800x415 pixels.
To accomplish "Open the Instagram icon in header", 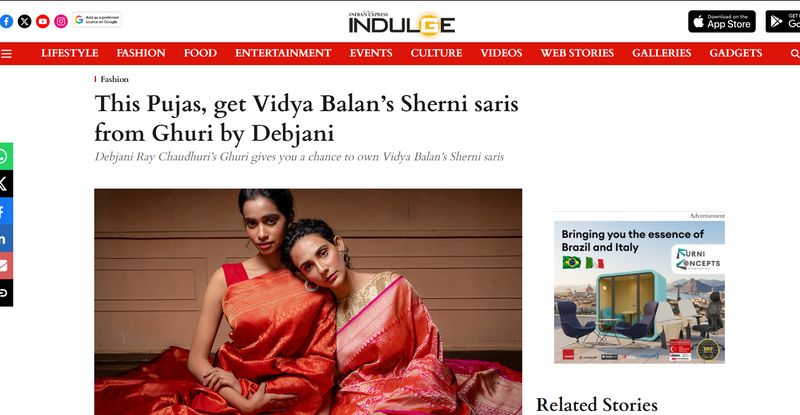I will (x=61, y=21).
